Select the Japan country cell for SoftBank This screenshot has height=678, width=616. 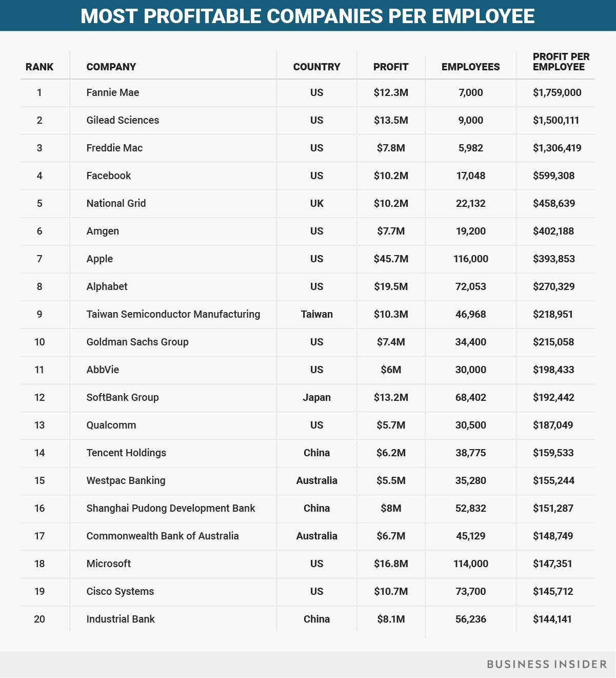(x=316, y=397)
